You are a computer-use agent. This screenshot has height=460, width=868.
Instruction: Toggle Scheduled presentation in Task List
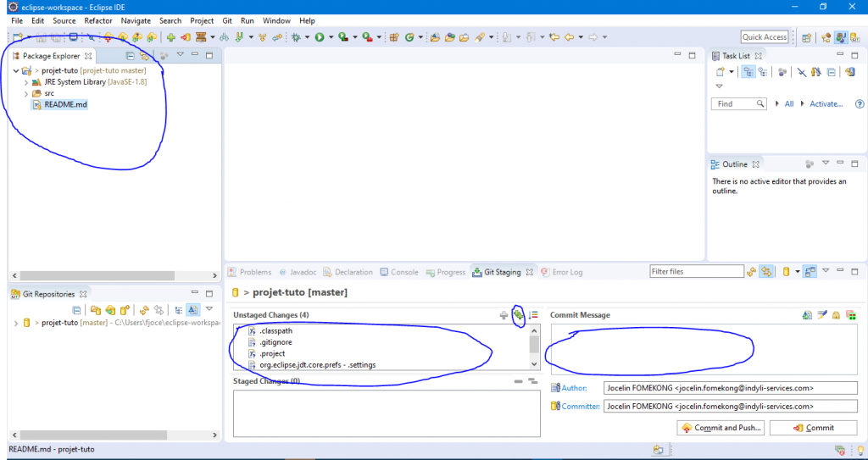pyautogui.click(x=763, y=71)
